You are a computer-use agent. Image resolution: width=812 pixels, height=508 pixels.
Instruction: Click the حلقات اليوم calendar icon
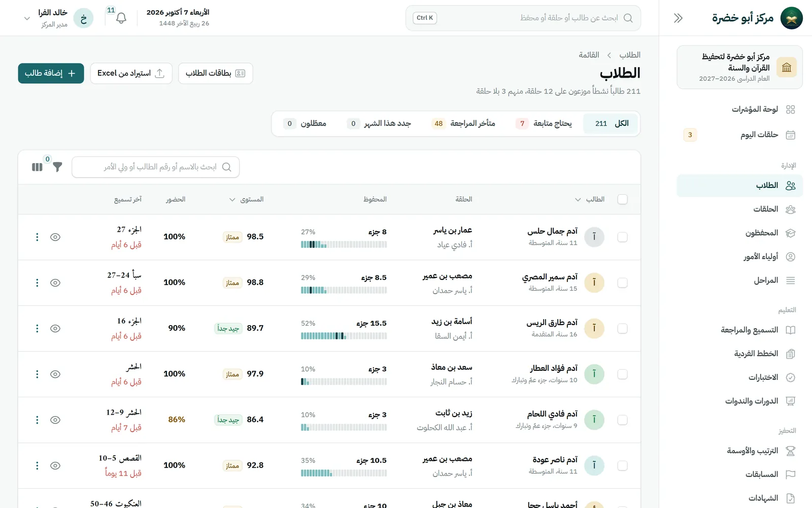[790, 135]
